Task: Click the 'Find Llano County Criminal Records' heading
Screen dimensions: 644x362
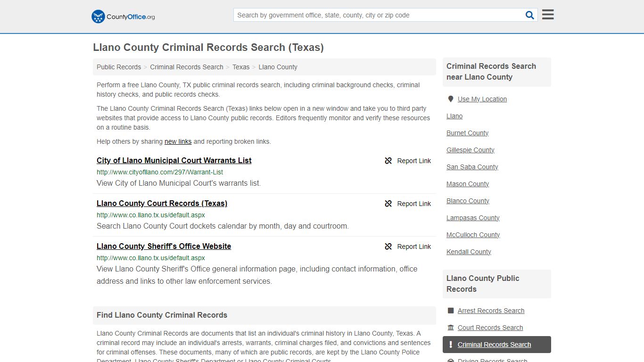Action: [162, 315]
